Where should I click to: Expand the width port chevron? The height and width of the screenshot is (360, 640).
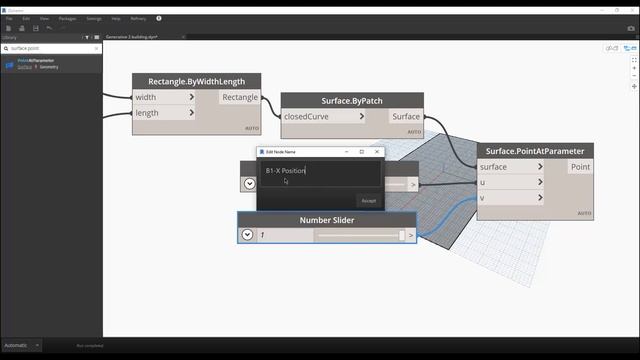pyautogui.click(x=191, y=97)
